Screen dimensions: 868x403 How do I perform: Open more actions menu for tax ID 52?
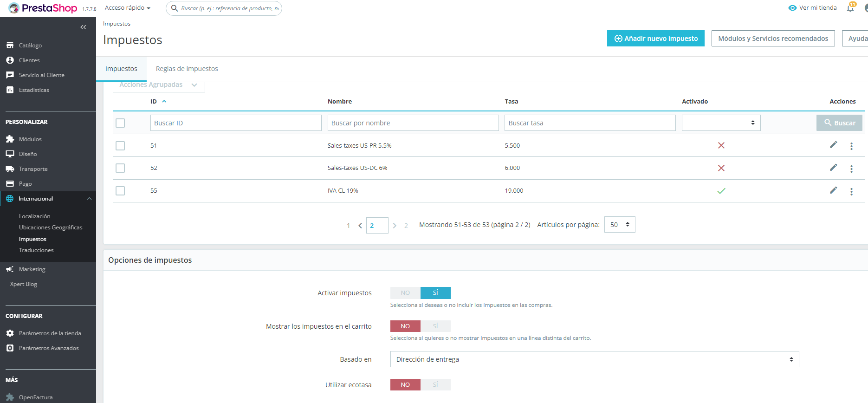coord(851,169)
